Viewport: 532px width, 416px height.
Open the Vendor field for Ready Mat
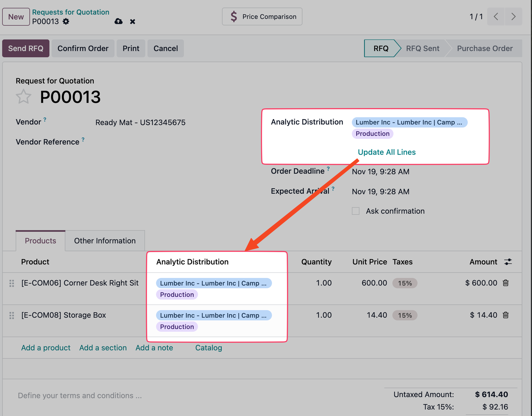point(140,122)
